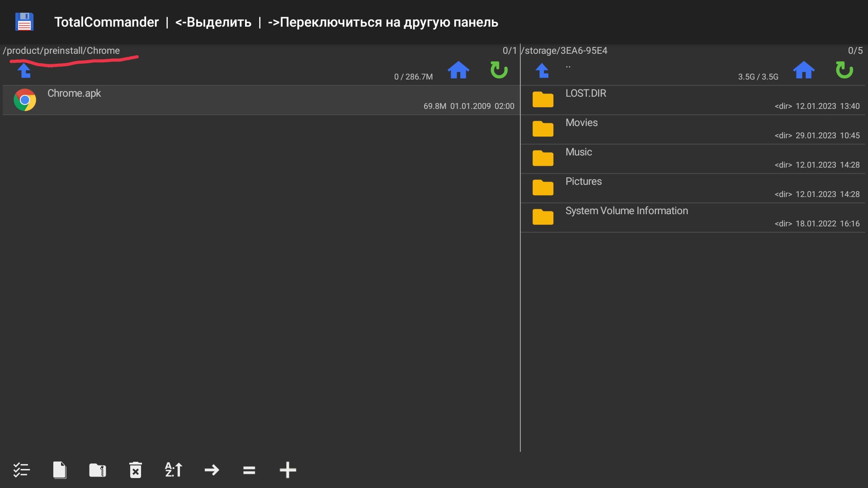Click the new file icon in bottom toolbar
Screen dimensions: 868x488
[59, 470]
